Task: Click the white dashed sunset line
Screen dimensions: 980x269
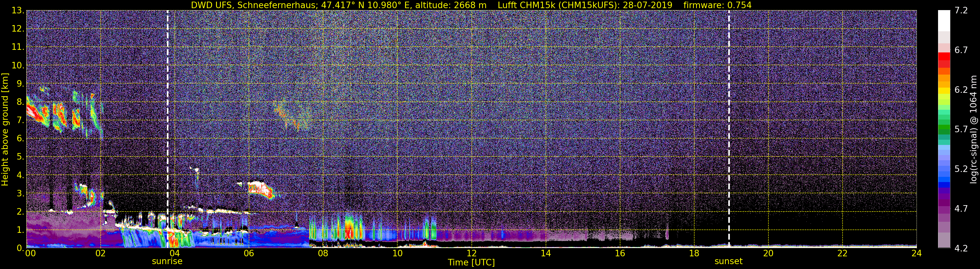Action: (x=729, y=130)
